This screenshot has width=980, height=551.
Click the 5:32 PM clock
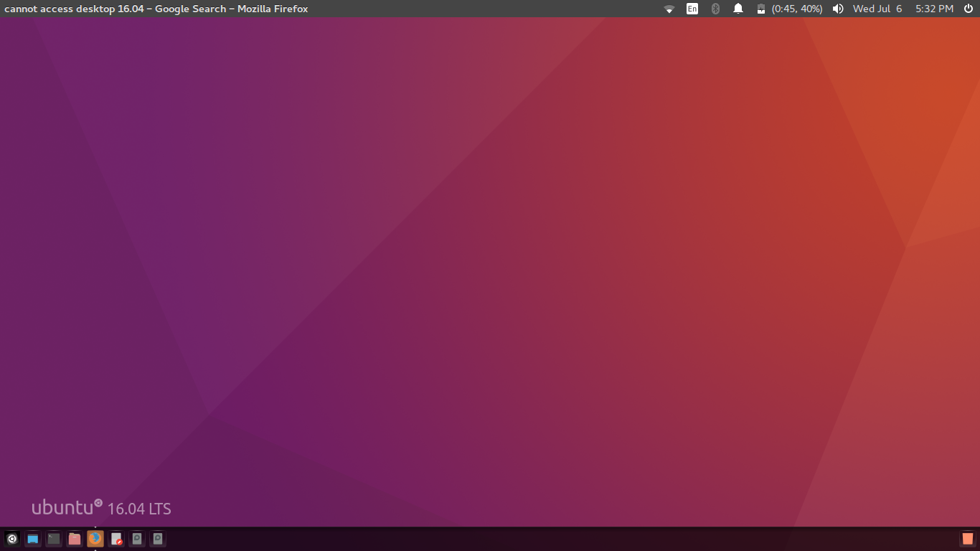(934, 9)
